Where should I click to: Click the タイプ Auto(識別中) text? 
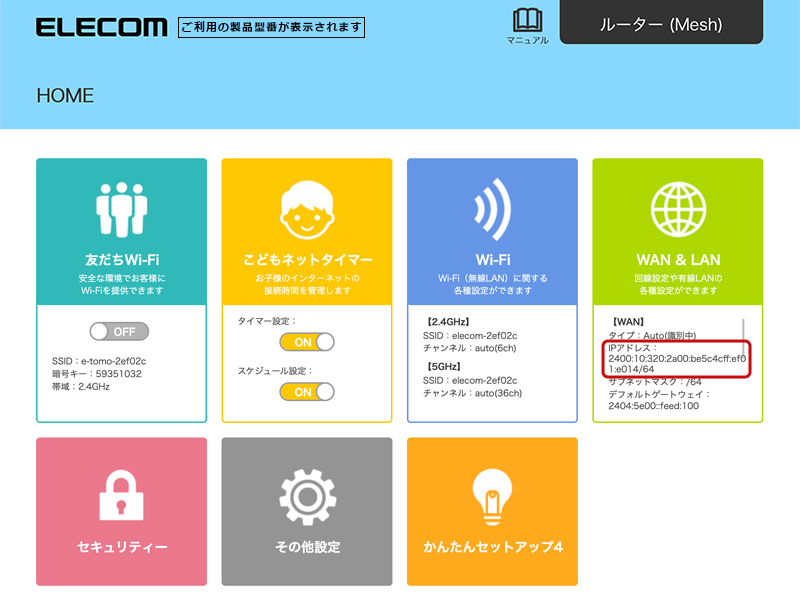point(652,336)
